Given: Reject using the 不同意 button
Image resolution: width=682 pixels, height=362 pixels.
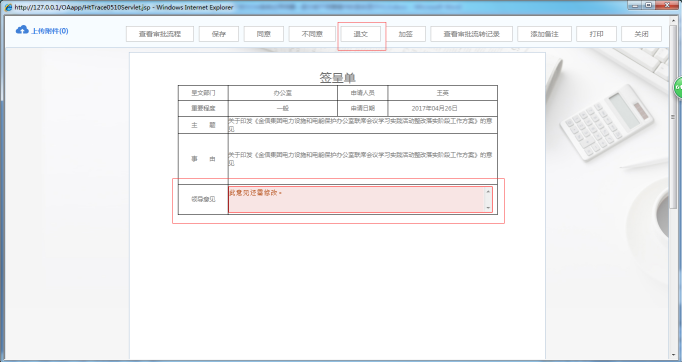Looking at the screenshot, I should coord(312,34).
